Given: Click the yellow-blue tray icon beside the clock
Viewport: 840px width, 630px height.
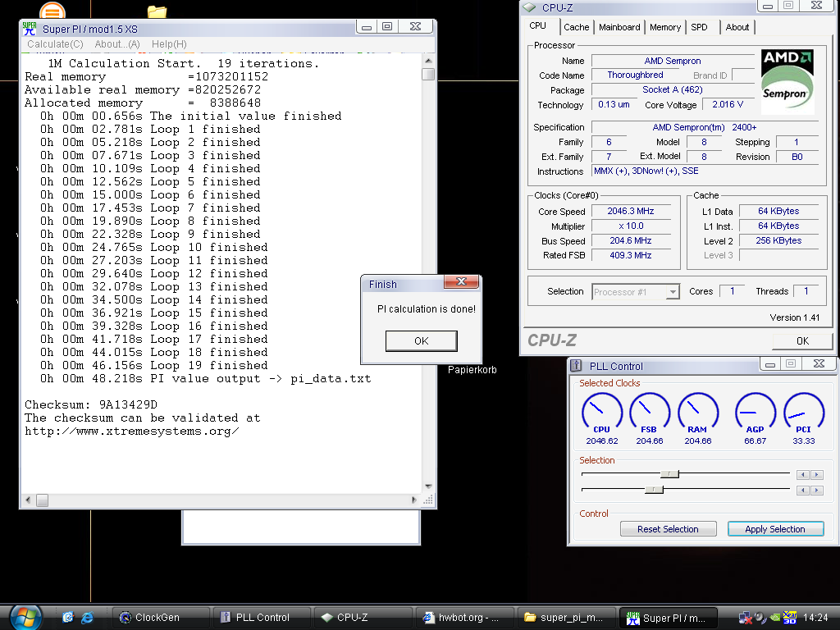Looking at the screenshot, I should [x=790, y=618].
